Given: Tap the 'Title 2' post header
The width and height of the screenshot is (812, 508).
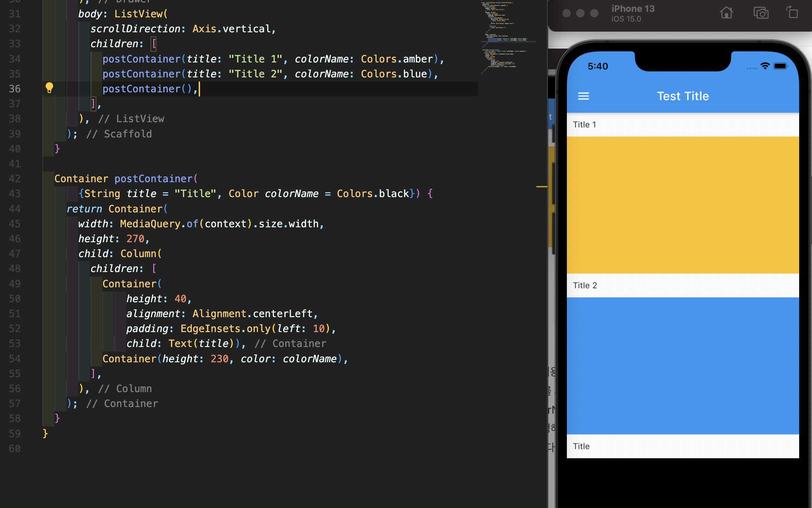Looking at the screenshot, I should (x=585, y=285).
